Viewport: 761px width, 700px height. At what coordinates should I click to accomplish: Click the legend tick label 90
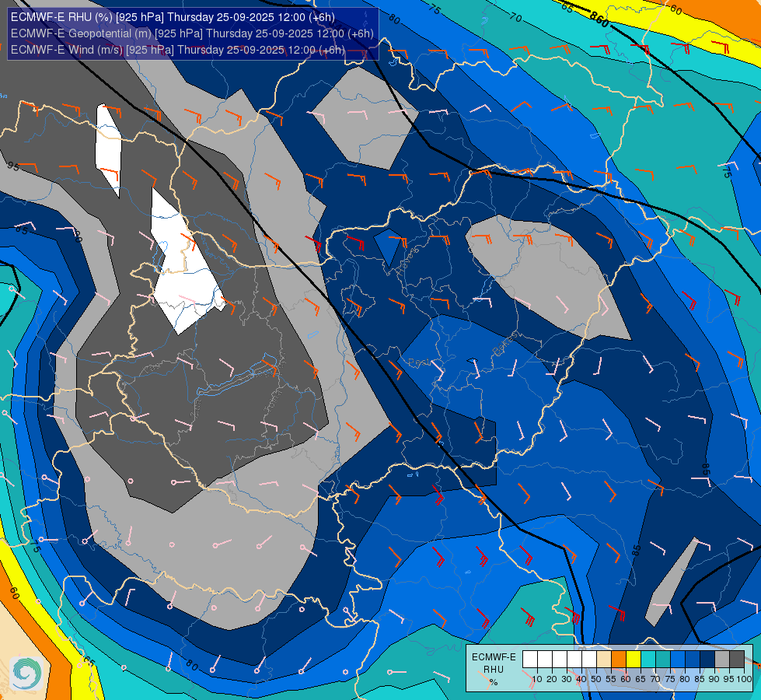click(x=714, y=679)
